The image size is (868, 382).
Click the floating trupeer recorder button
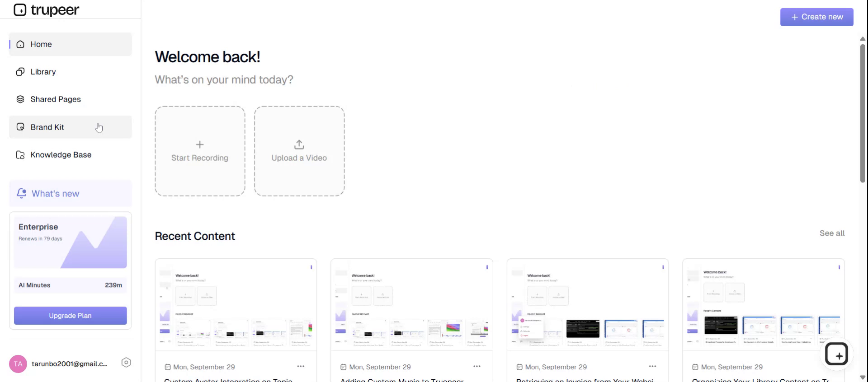pyautogui.click(x=836, y=354)
